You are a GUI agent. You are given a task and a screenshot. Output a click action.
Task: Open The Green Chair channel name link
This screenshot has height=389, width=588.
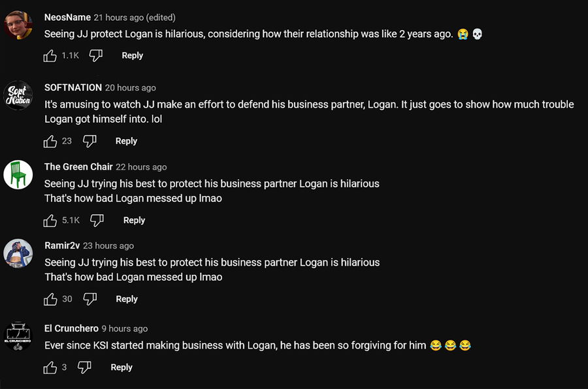coord(78,167)
